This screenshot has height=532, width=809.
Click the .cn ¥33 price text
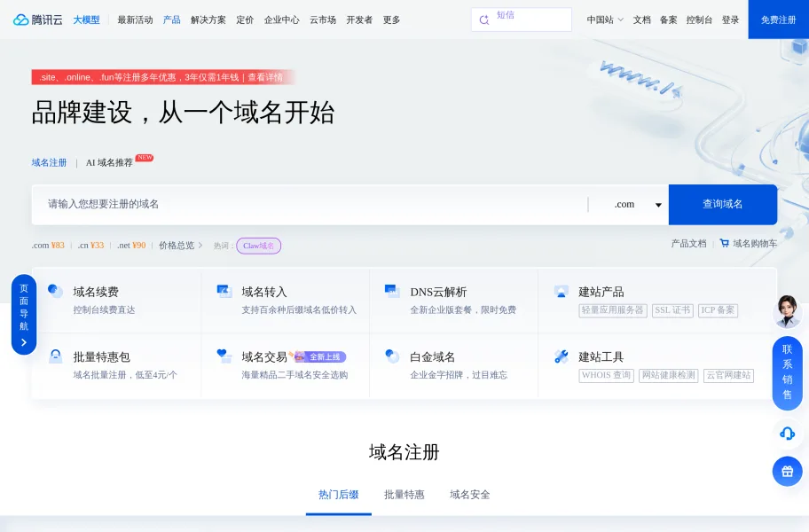point(90,246)
